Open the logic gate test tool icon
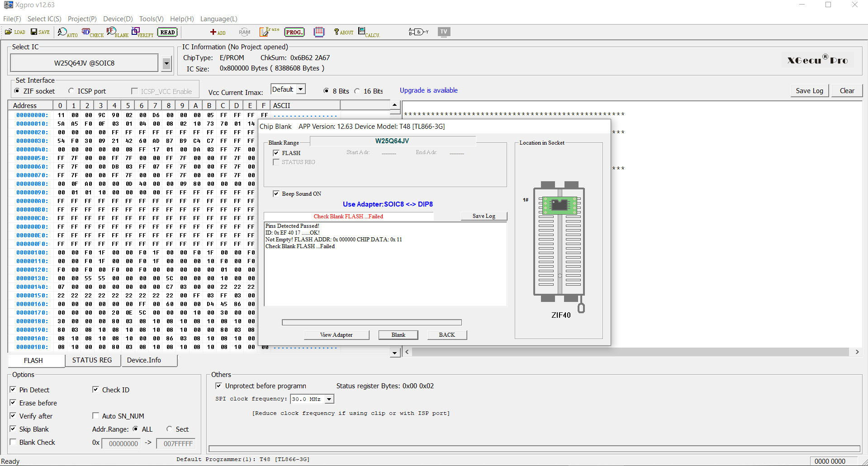Image resolution: width=868 pixels, height=466 pixels. [x=418, y=32]
